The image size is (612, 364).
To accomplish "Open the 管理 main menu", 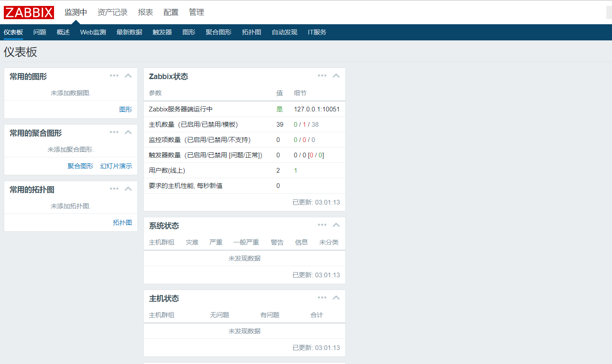I will coord(196,12).
